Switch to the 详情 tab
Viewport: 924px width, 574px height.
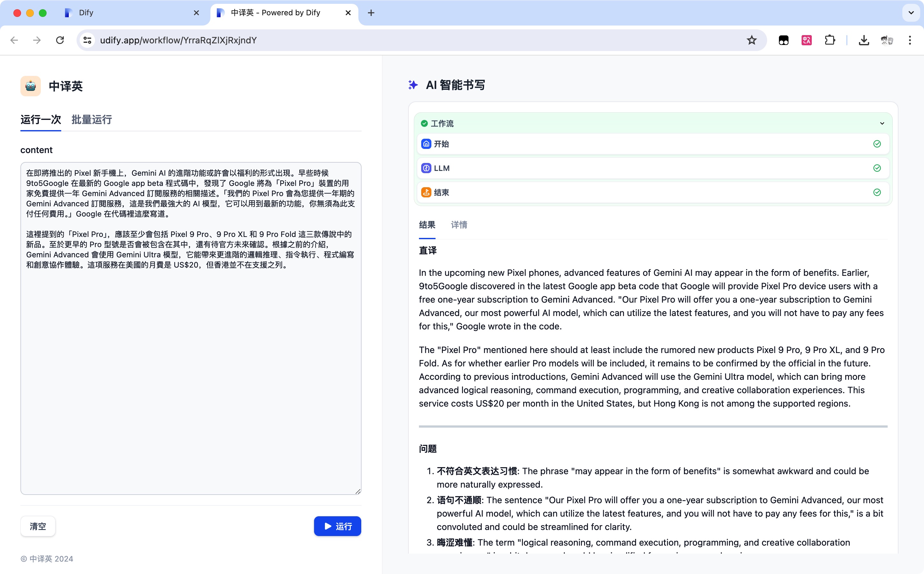[x=459, y=225]
